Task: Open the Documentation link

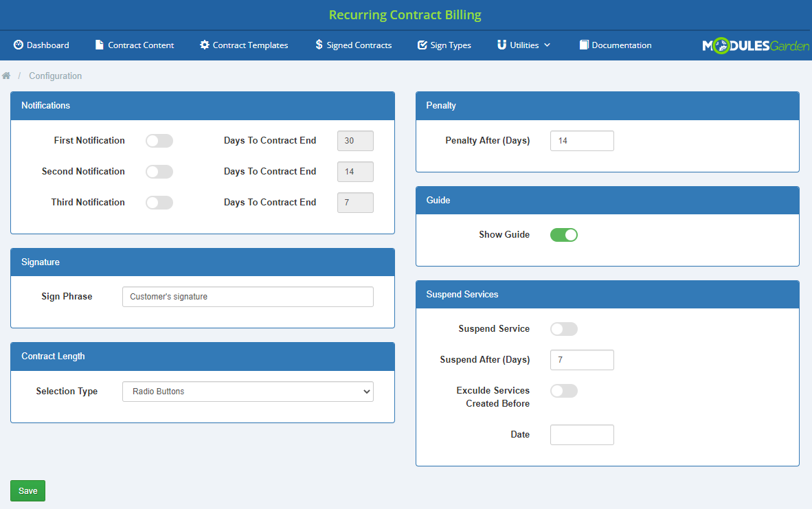Action: 616,45
